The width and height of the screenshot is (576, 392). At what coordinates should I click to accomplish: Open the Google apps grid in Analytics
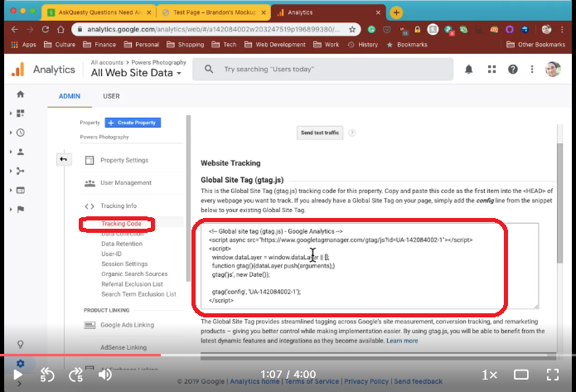point(491,69)
